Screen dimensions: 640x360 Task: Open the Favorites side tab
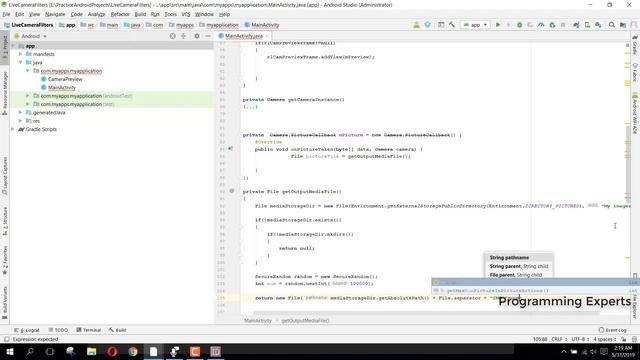[4, 260]
